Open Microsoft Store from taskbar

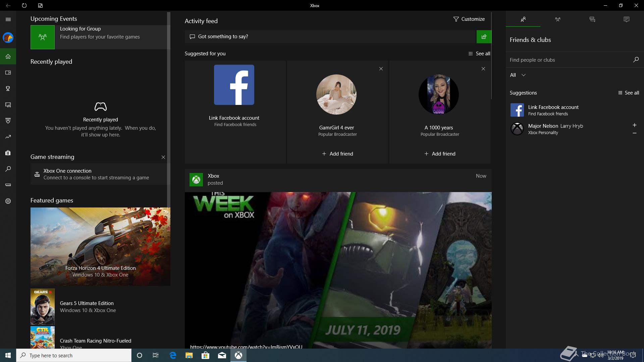(205, 355)
